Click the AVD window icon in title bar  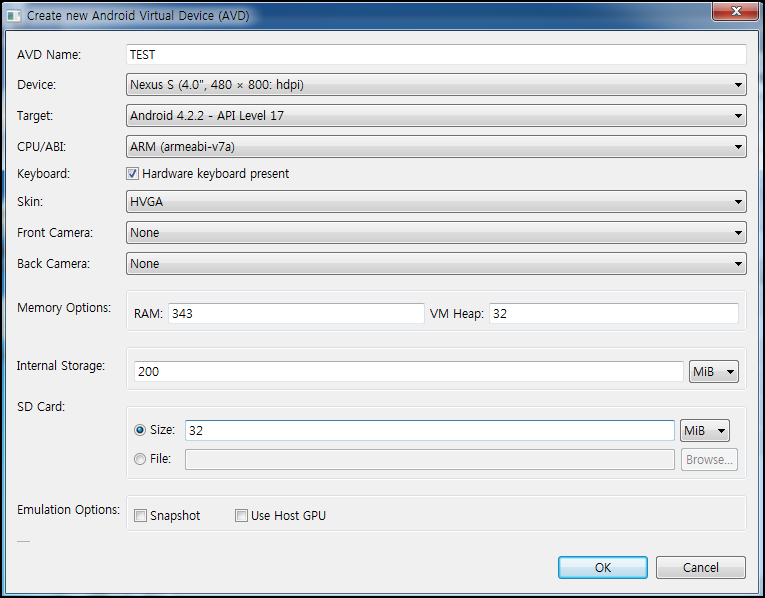click(13, 16)
